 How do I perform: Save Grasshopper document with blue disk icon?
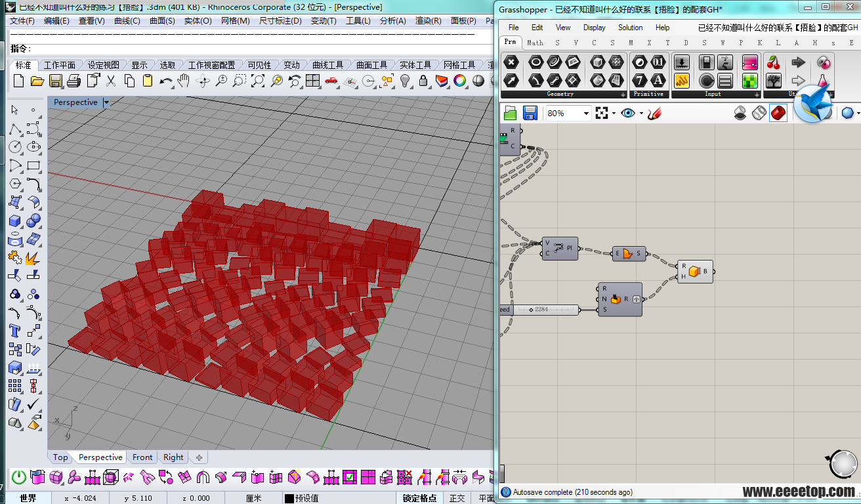coord(530,114)
